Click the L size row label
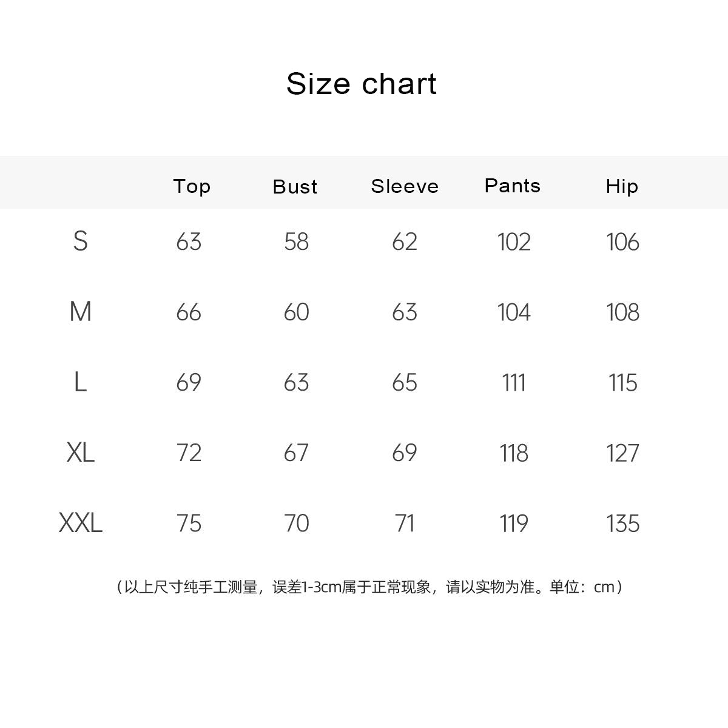This screenshot has width=728, height=728. coord(80,382)
